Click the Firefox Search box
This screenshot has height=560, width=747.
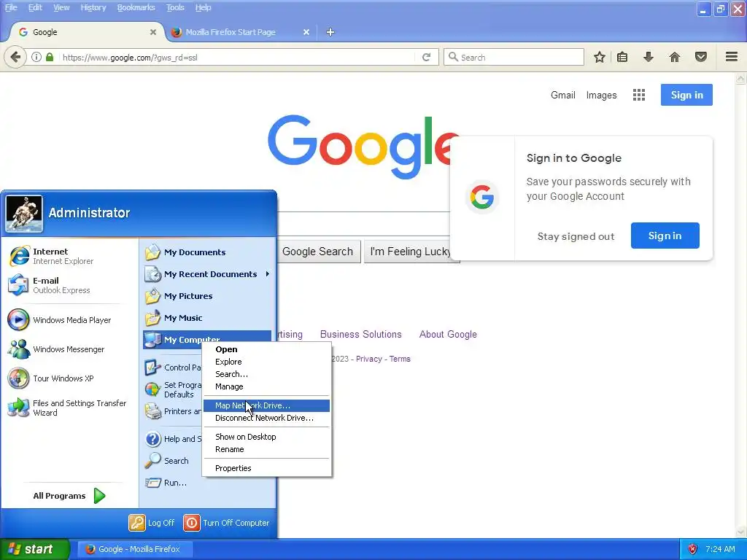tap(514, 57)
